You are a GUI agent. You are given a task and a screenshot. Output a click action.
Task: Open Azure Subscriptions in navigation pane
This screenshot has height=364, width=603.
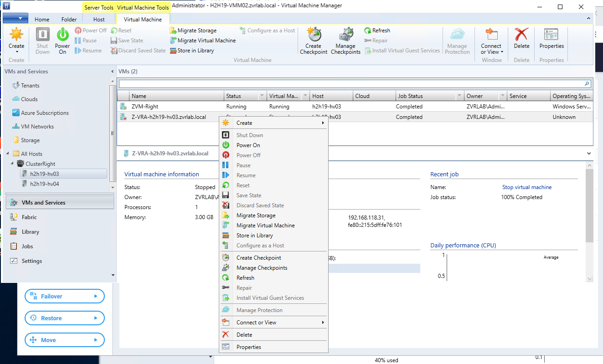pos(45,113)
